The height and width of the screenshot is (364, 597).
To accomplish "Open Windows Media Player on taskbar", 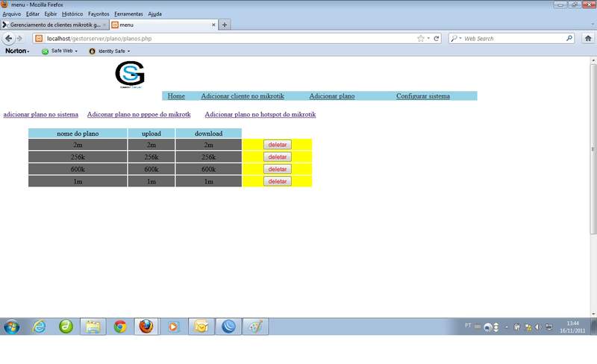I will coord(173,327).
